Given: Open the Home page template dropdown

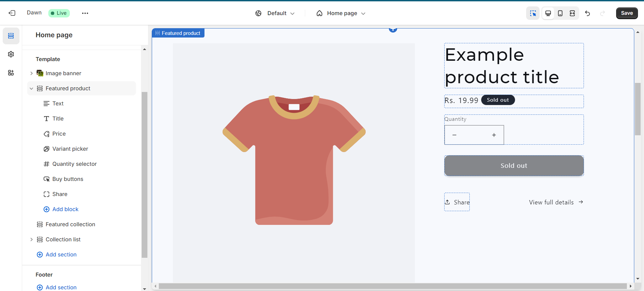Looking at the screenshot, I should [341, 13].
